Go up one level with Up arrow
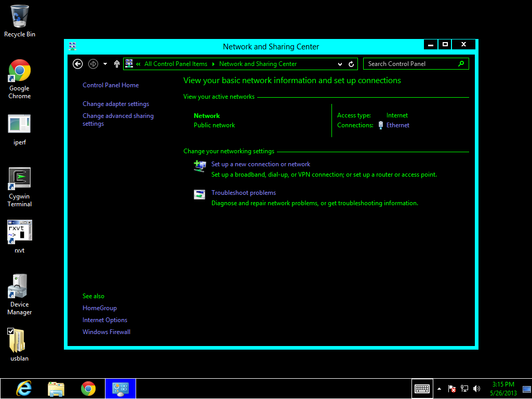This screenshot has height=399, width=532. click(x=117, y=64)
